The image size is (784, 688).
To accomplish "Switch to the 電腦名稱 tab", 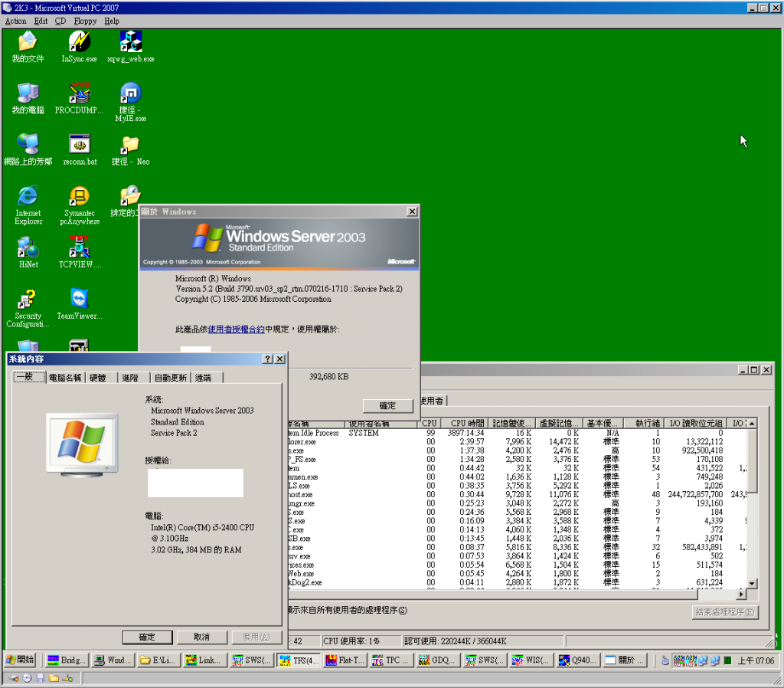I will coord(65,378).
